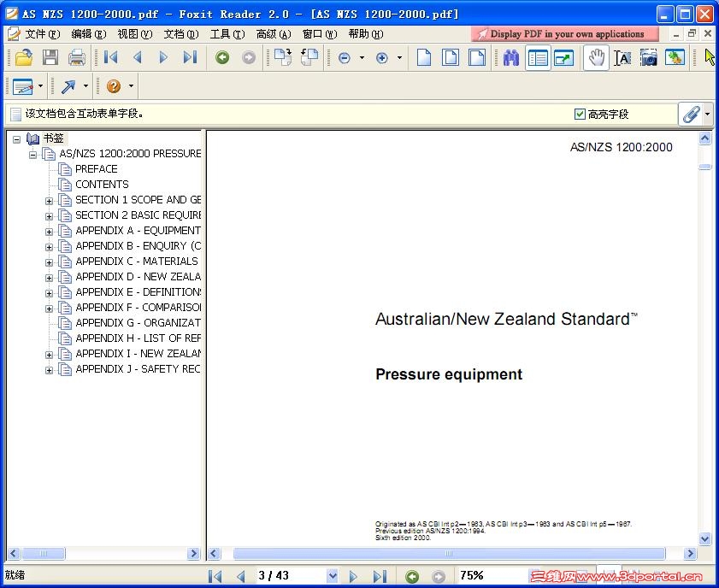Click the picture icon right of Snapshot

(675, 58)
